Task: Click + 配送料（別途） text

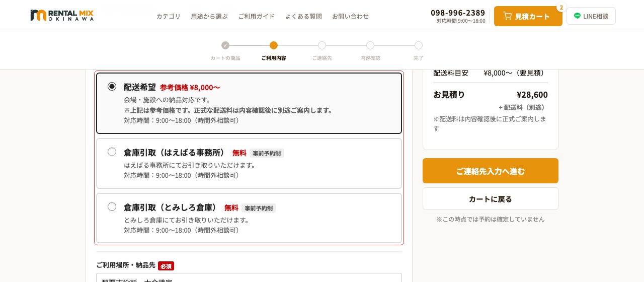Action: click(523, 107)
